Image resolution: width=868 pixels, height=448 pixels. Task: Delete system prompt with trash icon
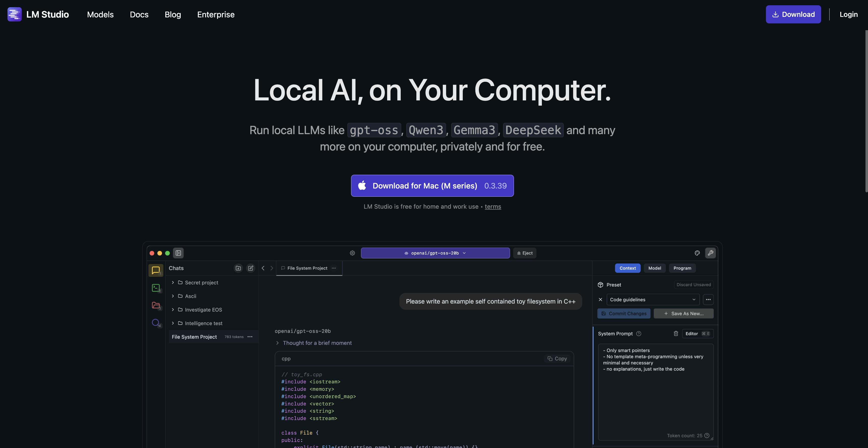(676, 333)
